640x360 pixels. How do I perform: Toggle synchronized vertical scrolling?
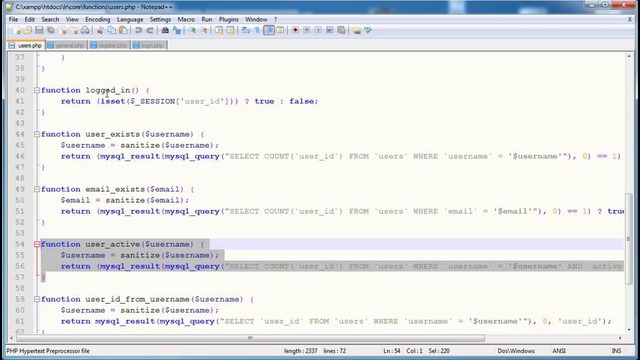(x=219, y=31)
